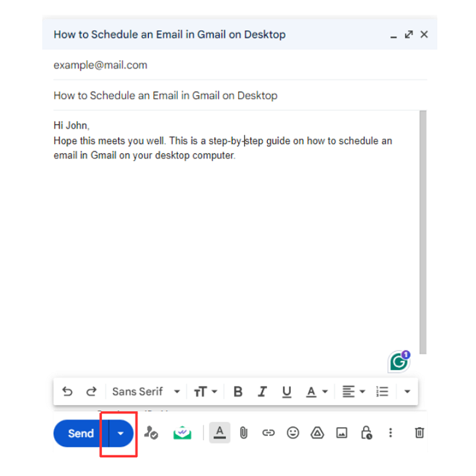
Task: Open the send options dropdown arrow
Action: point(121,433)
